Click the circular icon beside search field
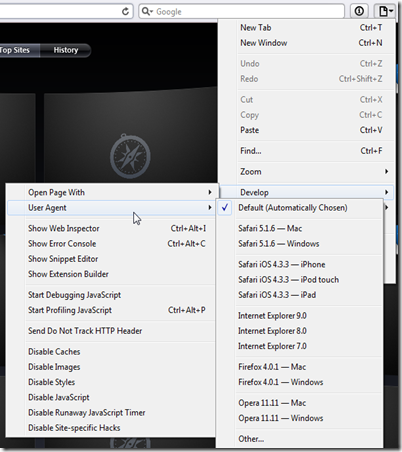Viewport: 402px width, 452px height. (359, 11)
